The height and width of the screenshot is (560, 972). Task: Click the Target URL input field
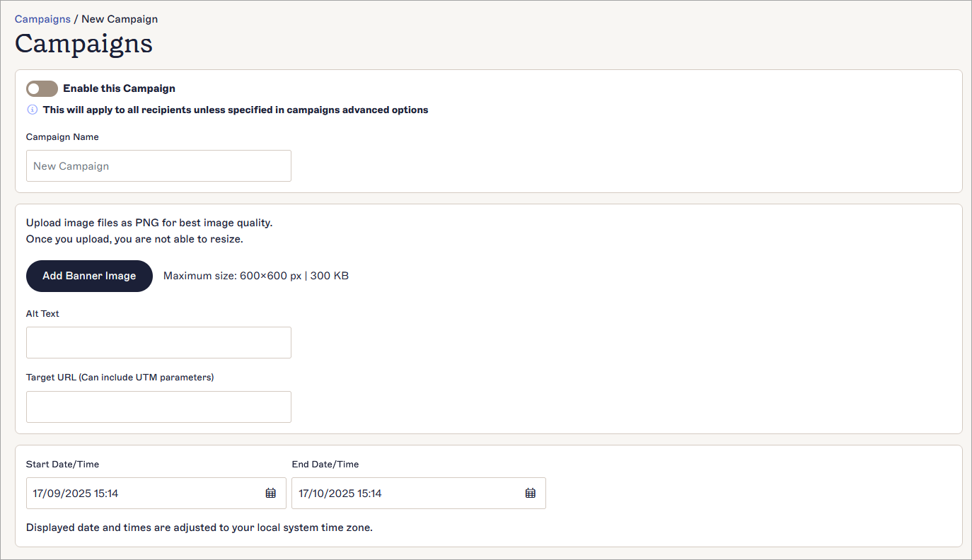158,407
